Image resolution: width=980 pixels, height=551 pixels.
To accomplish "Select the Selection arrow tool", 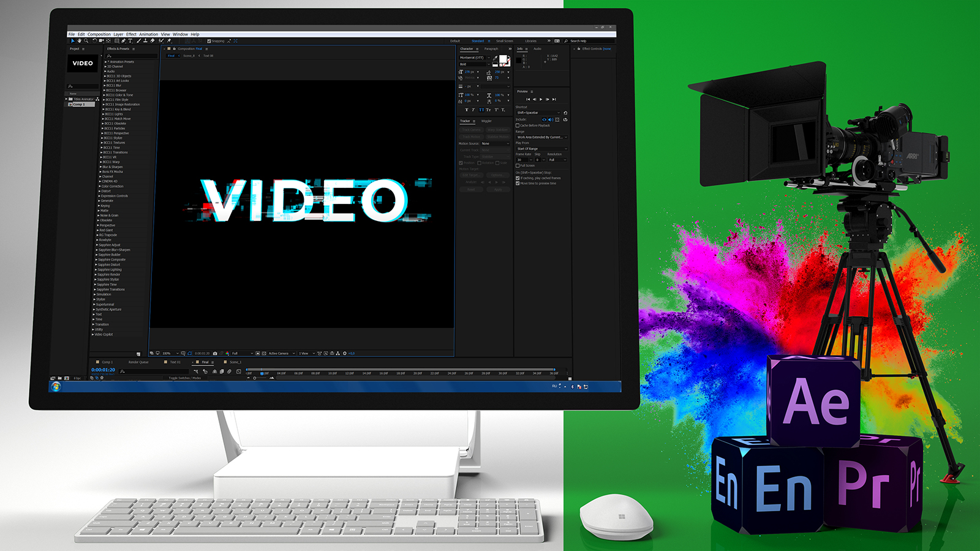I will (x=73, y=41).
